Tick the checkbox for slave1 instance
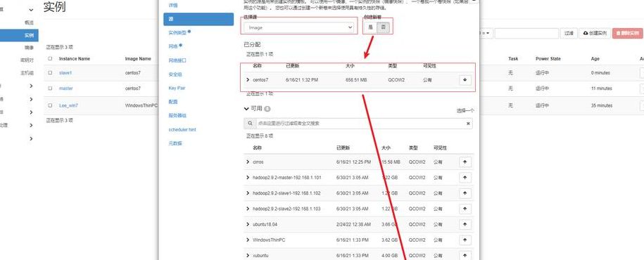The width and height of the screenshot is (644, 260). [50, 72]
